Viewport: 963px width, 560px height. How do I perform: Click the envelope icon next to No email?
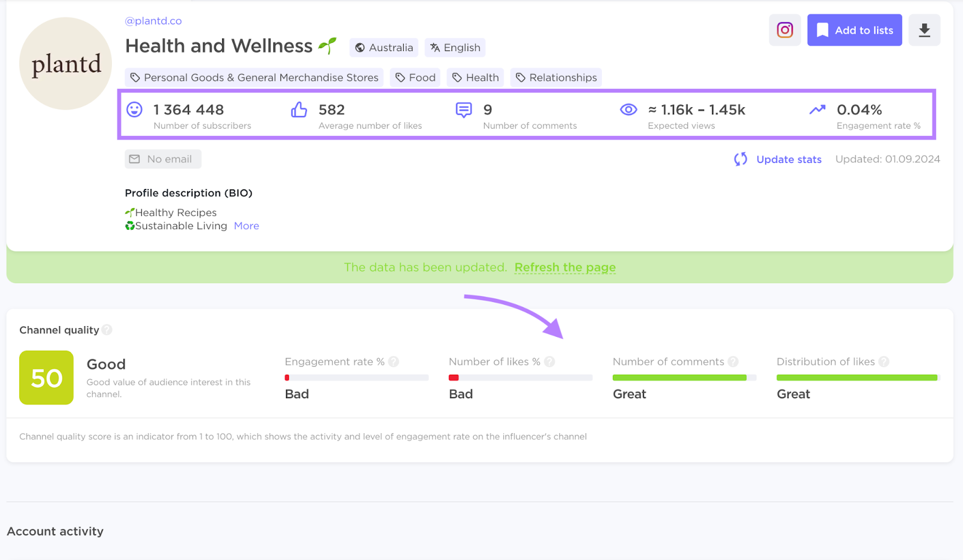pos(134,159)
